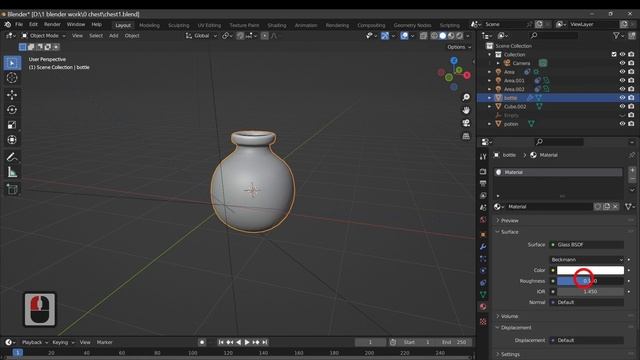Open the Tool properties tab icon
The height and width of the screenshot is (360, 640).
(483, 157)
